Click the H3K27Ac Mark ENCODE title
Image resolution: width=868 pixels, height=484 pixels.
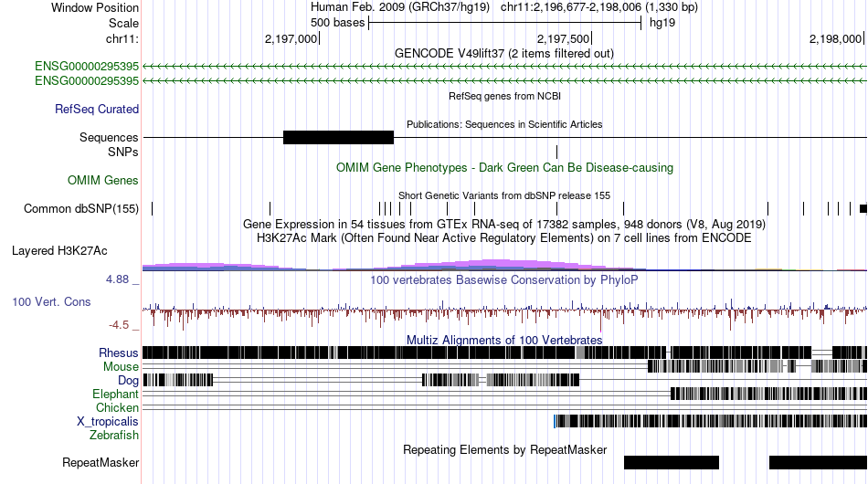pos(504,237)
